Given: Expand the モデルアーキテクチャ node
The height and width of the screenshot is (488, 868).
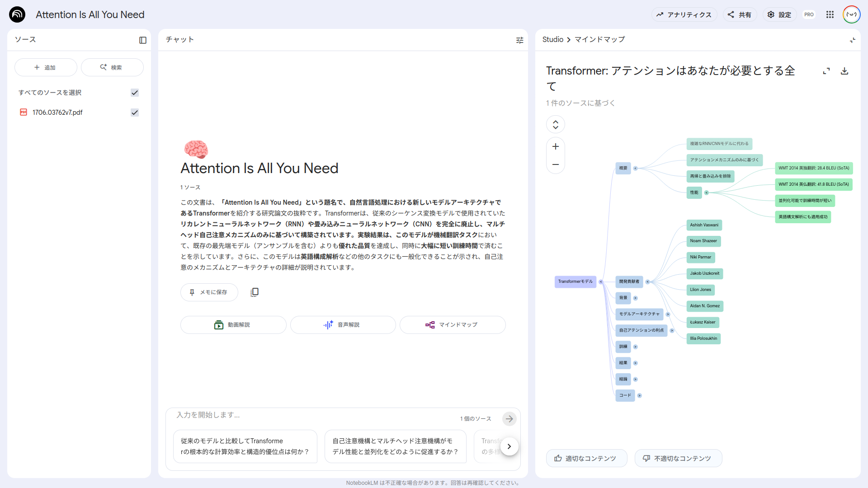Looking at the screenshot, I should click(668, 314).
